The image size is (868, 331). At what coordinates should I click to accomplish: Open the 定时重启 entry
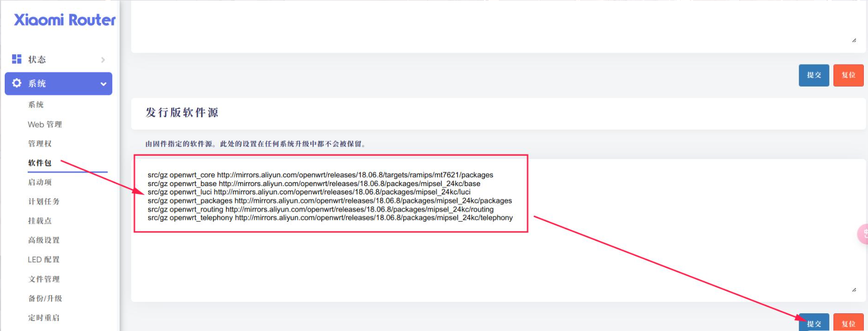tap(44, 317)
